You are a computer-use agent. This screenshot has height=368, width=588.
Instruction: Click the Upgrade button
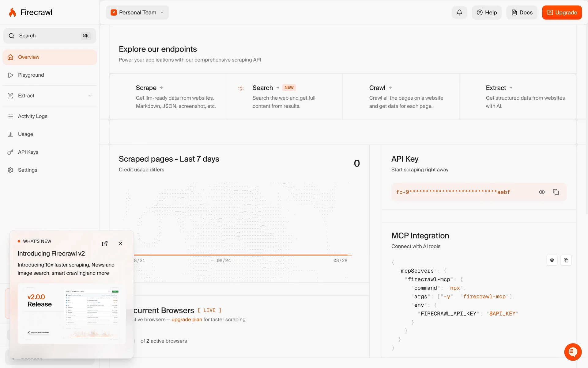(562, 13)
